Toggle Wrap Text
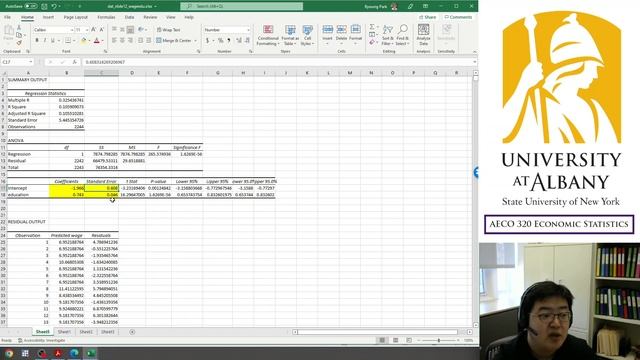The height and width of the screenshot is (360, 640). 168,30
